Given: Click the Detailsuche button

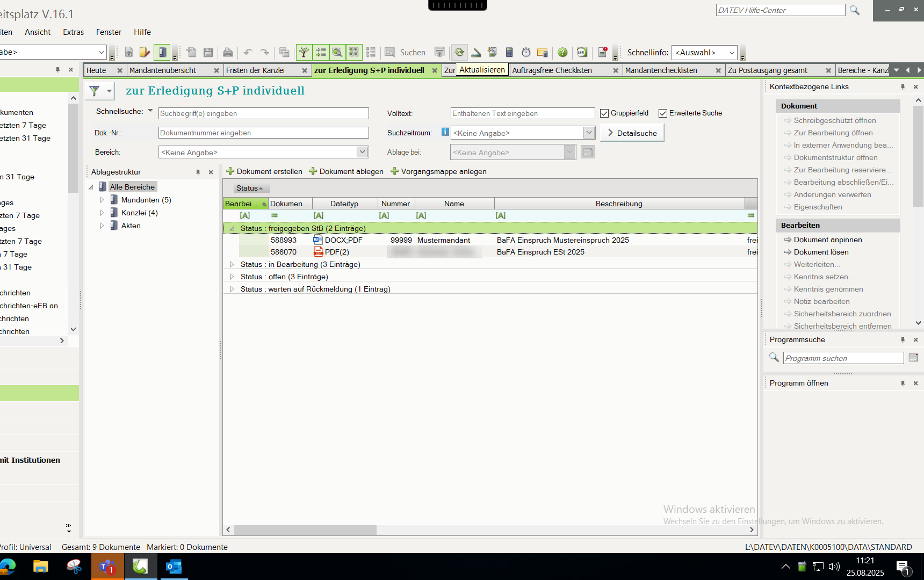Looking at the screenshot, I should (632, 133).
